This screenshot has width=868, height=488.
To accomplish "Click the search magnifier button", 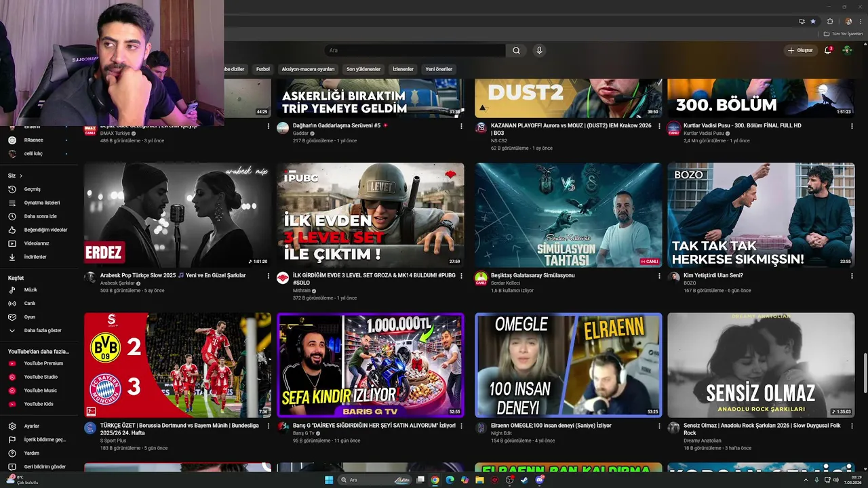I will 516,50.
